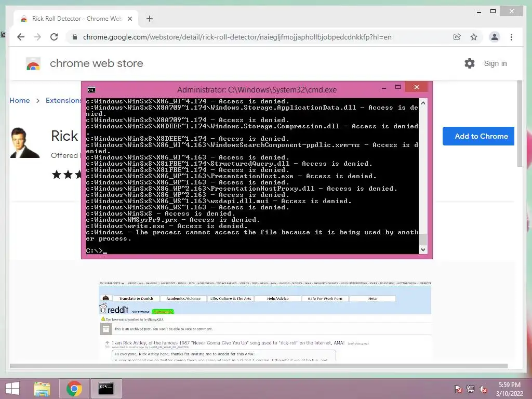Open the Chrome profile avatar icon
532x399 pixels.
tap(495, 37)
